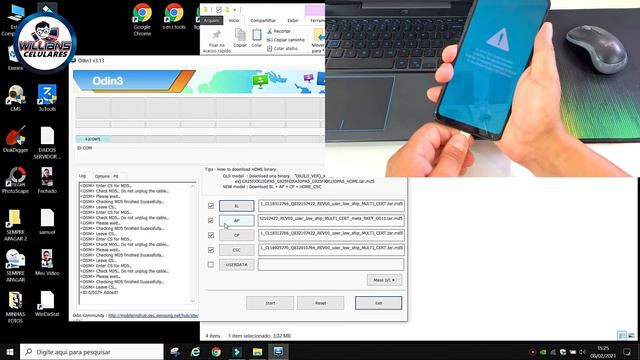Open the DADOS SERVIDOR file on desktop
Screen dimensions: 640x360
(x=47, y=142)
